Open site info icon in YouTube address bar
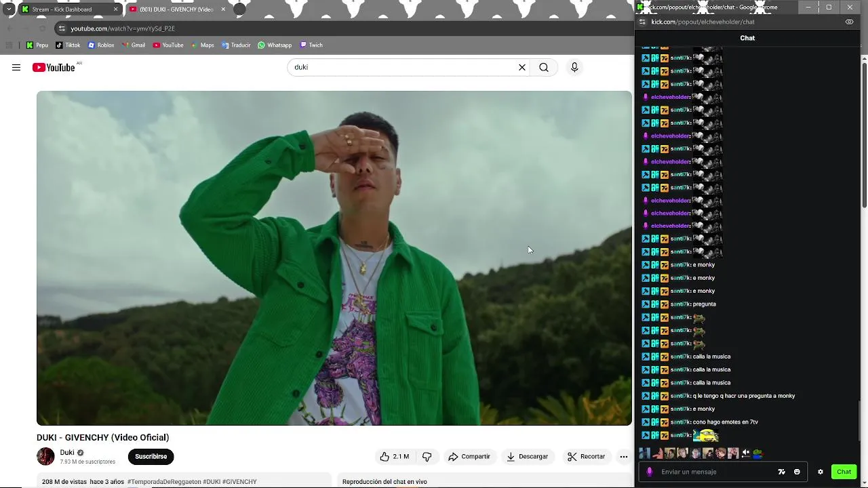This screenshot has height=488, width=868. point(62,28)
